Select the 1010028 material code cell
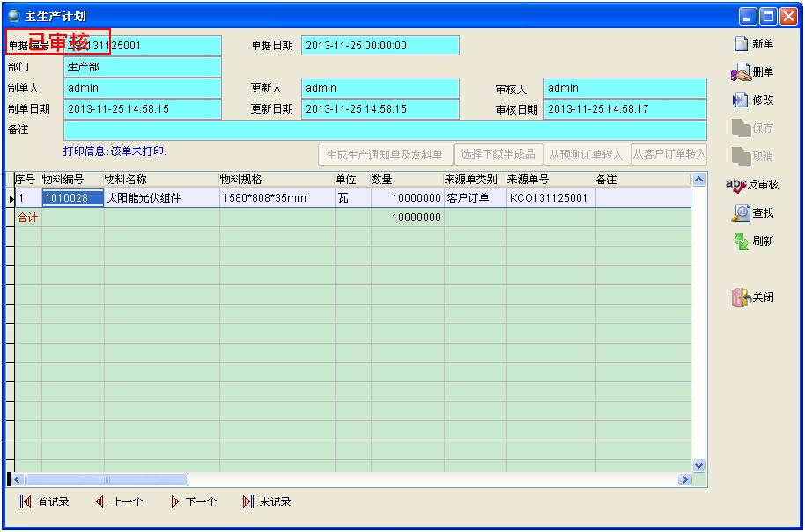805x532 pixels. (66, 198)
